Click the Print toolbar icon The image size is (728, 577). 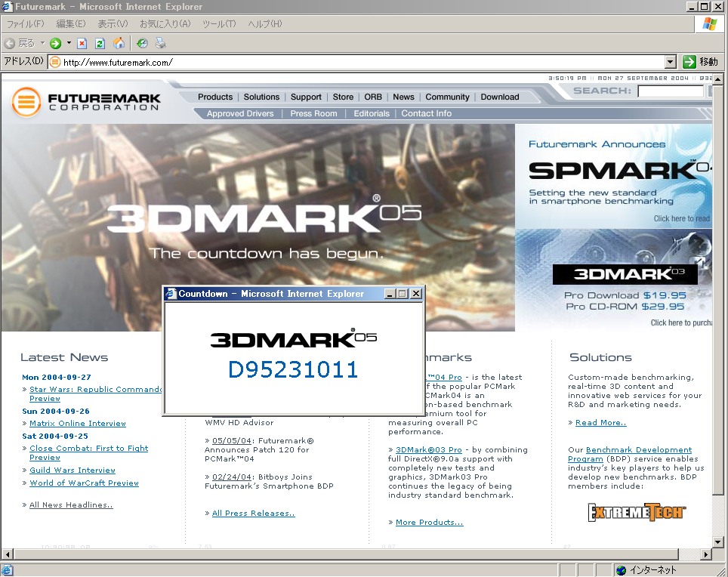160,43
